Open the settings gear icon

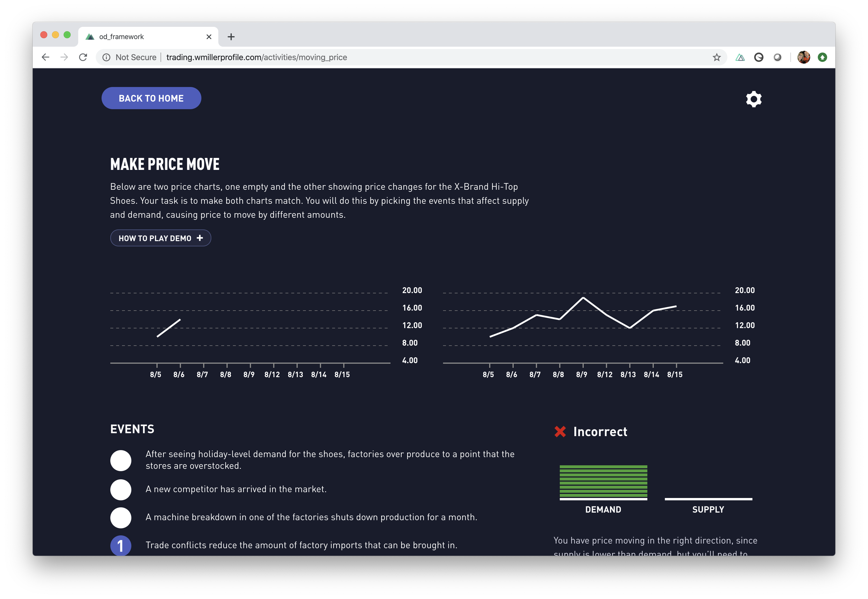coord(753,99)
